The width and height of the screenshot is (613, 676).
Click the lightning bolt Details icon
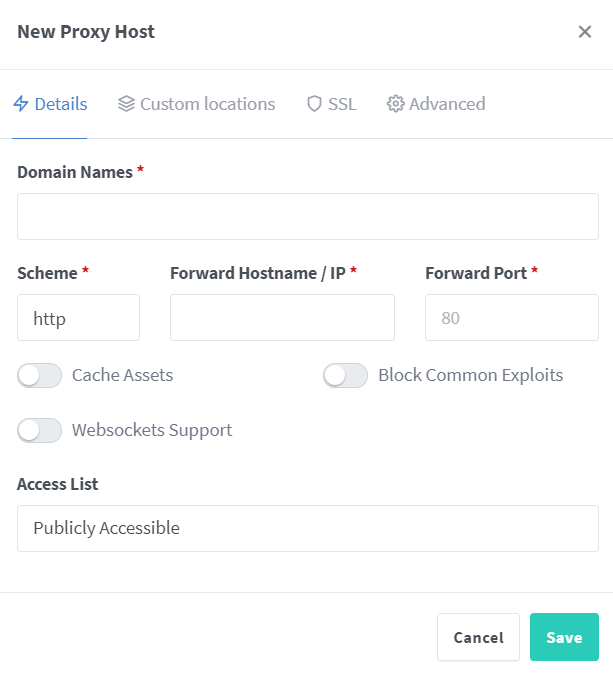[x=21, y=104]
